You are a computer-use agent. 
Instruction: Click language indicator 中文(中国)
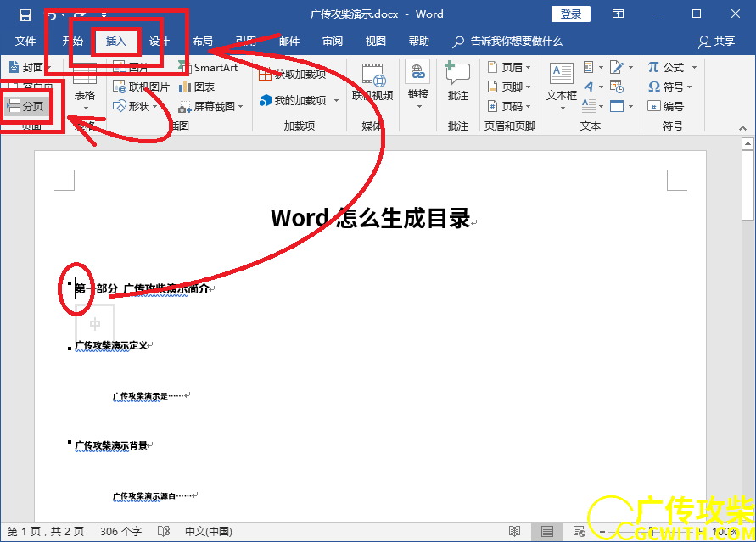pos(208,532)
